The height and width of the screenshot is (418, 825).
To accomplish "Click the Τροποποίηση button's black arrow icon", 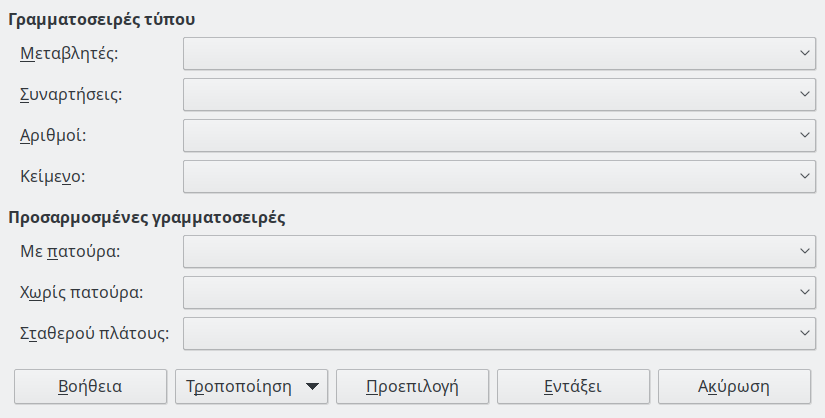I will (312, 385).
